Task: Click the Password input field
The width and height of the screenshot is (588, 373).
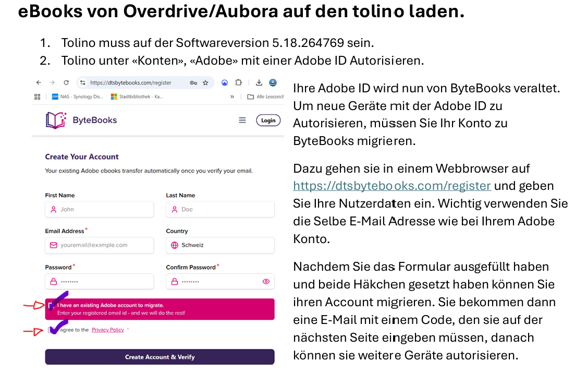Action: click(x=100, y=281)
